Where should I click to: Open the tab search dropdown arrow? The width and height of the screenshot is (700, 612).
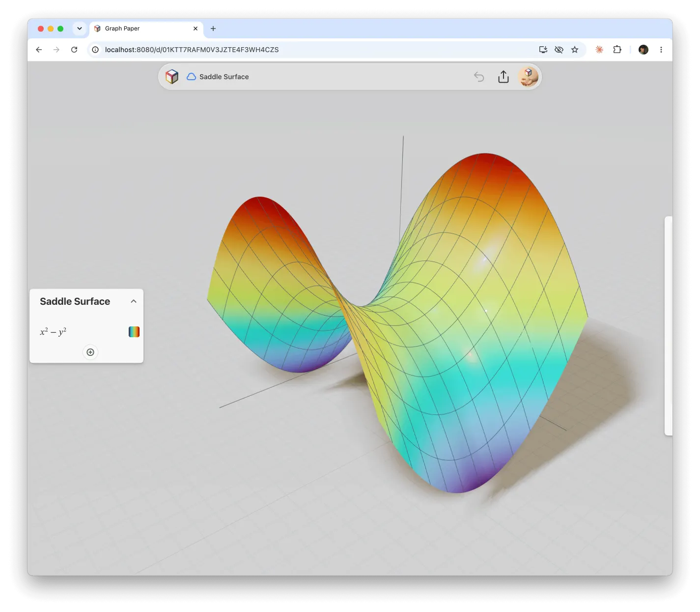click(x=80, y=29)
